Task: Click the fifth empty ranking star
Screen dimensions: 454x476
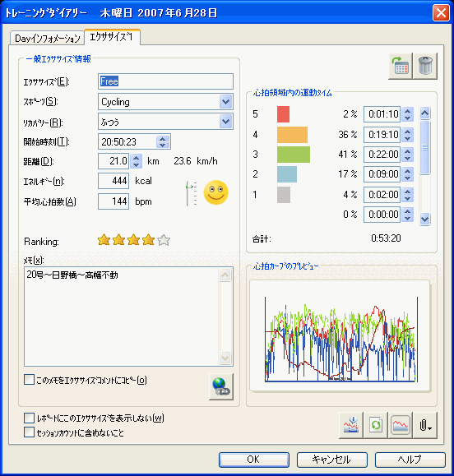Action: (164, 240)
